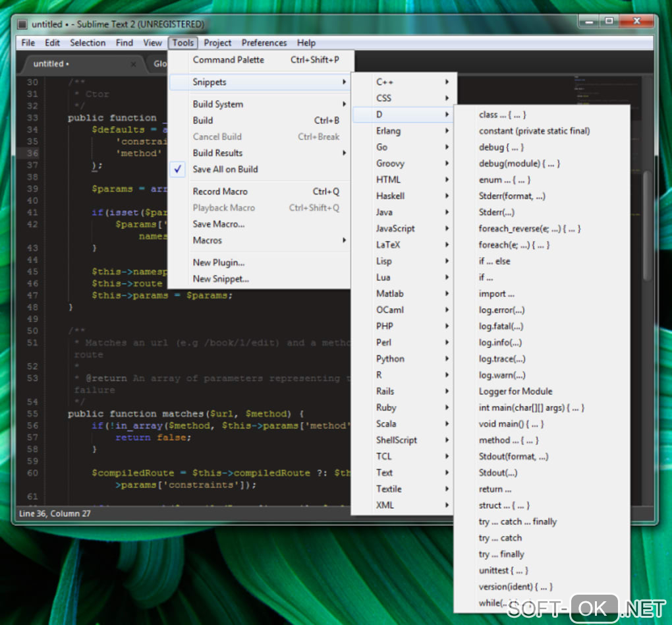Insert the if ... else snippet

pyautogui.click(x=542, y=261)
